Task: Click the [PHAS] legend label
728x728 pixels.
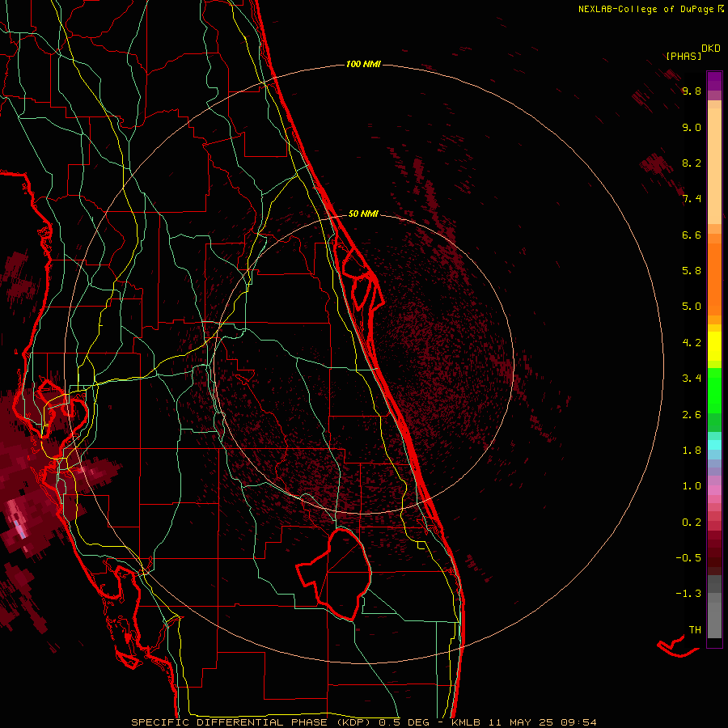Action: 684,56
